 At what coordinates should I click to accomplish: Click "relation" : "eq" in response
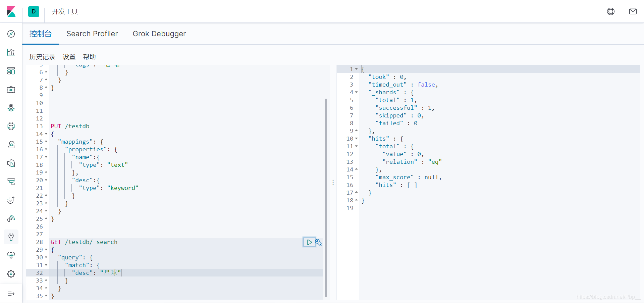tap(412, 162)
